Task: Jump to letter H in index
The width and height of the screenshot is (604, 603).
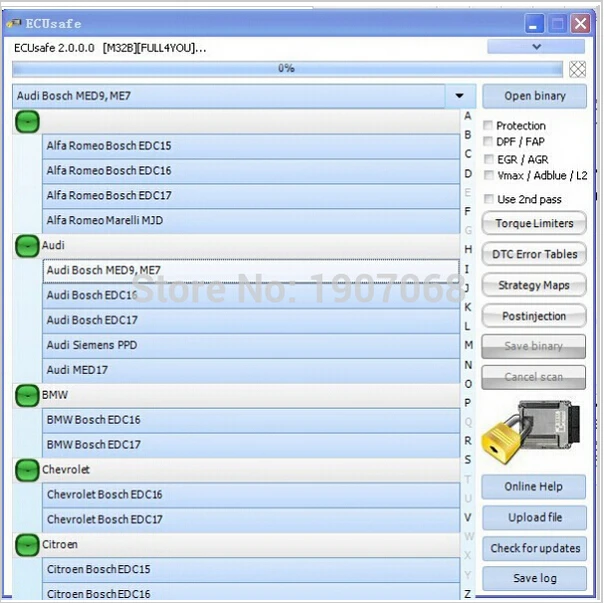Action: tap(468, 249)
